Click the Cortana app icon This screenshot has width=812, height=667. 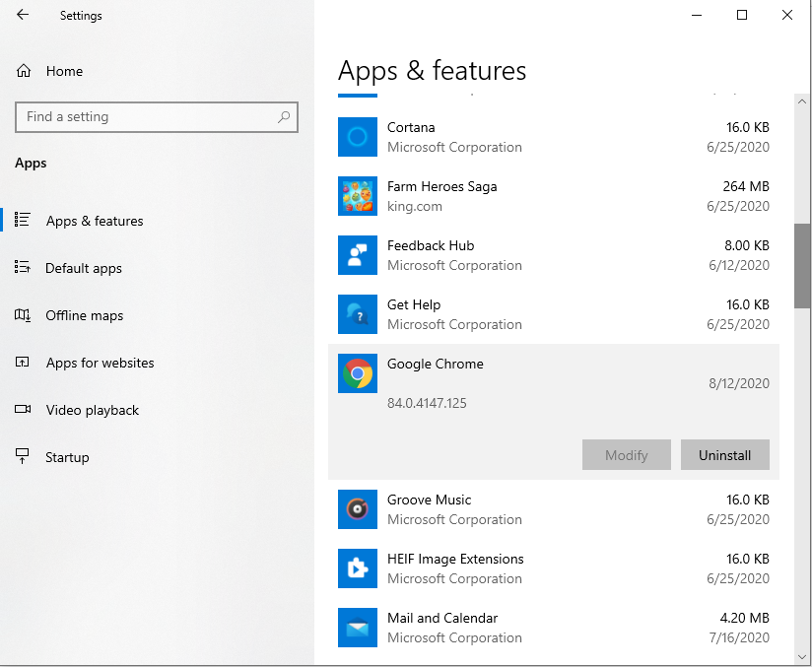pyautogui.click(x=358, y=137)
